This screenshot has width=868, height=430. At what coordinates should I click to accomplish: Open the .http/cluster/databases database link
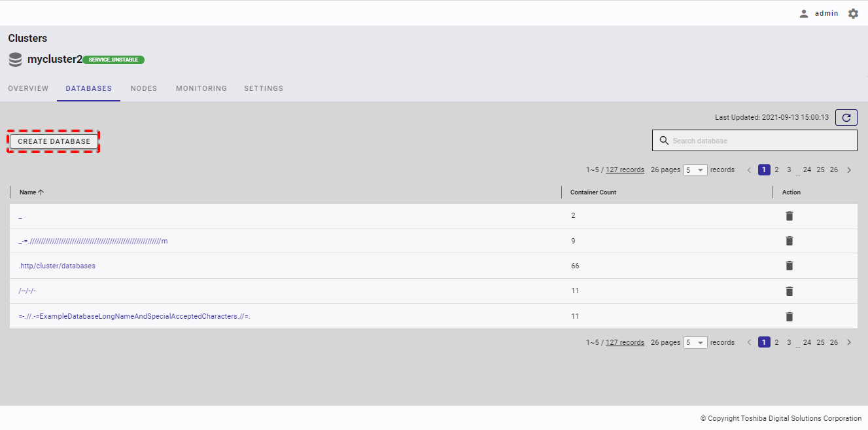tap(58, 266)
